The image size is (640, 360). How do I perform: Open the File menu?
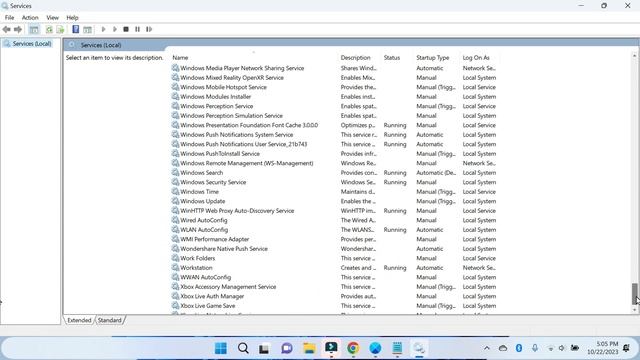[9, 18]
